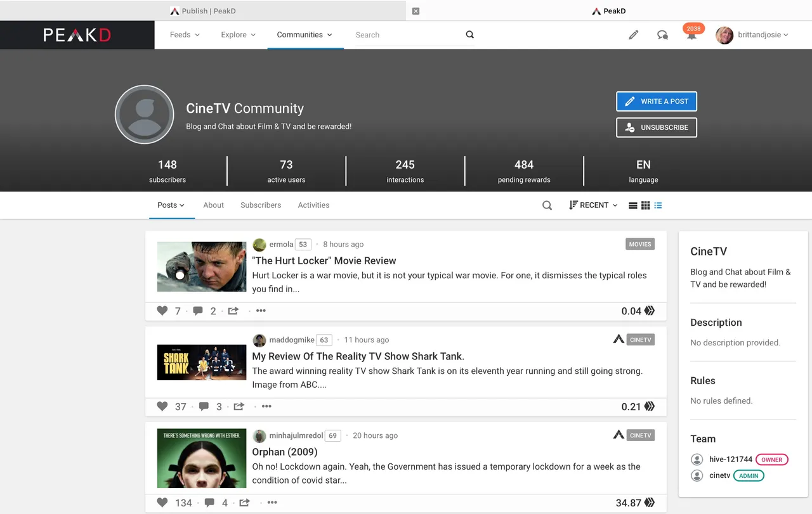Open comments on Shark Tank review
The image size is (812, 514).
pos(204,406)
